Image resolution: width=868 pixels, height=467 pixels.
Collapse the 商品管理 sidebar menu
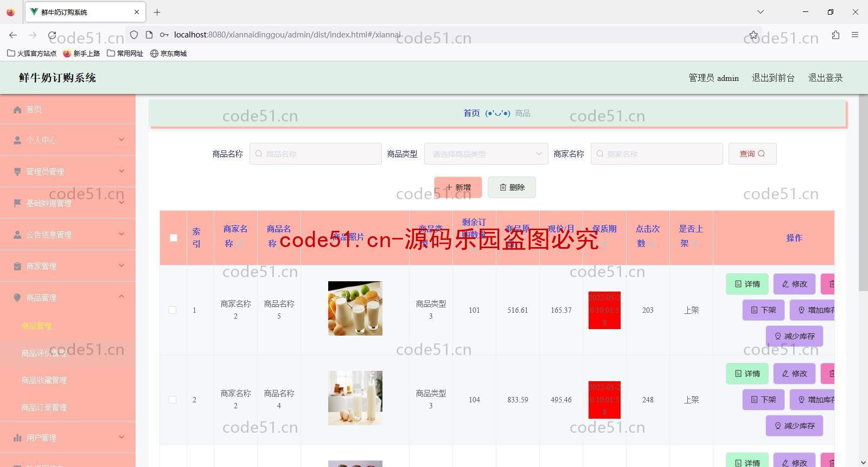pyautogui.click(x=122, y=296)
